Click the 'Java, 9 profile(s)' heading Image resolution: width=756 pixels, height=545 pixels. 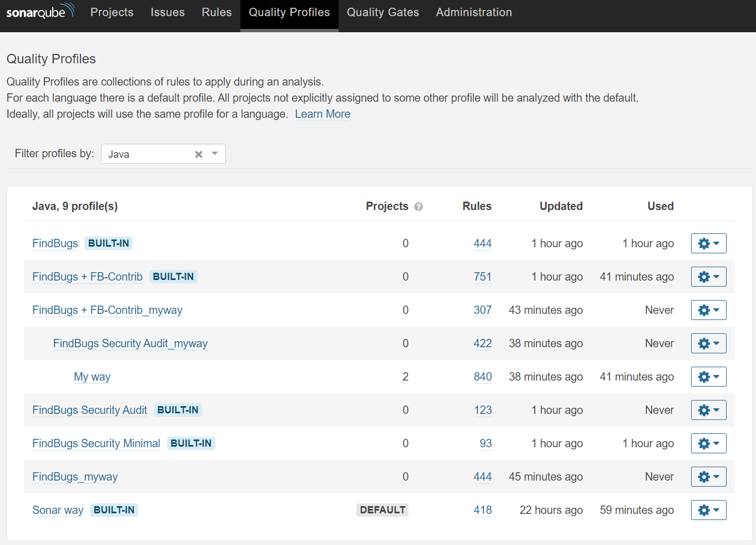[x=75, y=206]
